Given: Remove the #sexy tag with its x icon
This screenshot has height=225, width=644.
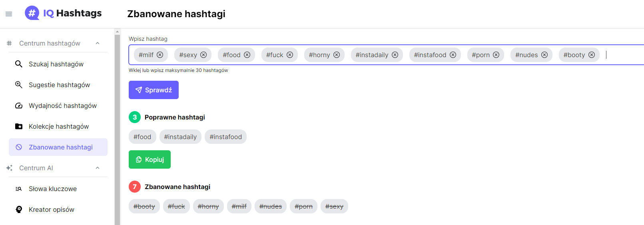Looking at the screenshot, I should [203, 55].
